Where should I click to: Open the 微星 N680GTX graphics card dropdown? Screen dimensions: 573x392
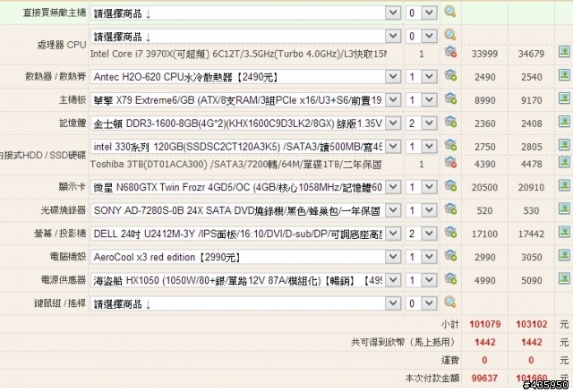245,187
